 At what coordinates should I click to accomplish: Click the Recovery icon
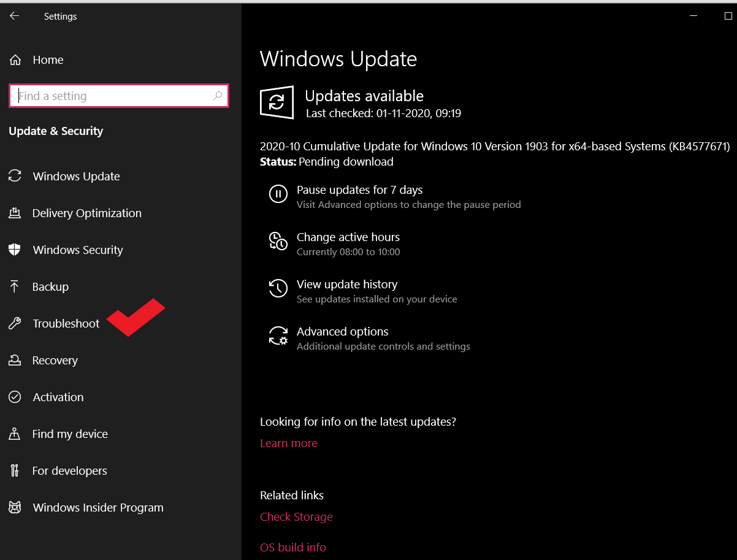(x=15, y=360)
